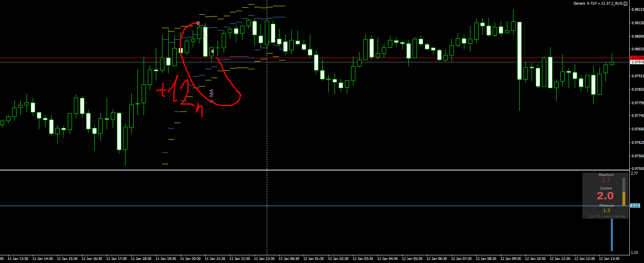The image size is (644, 263).
Task: Click the 12 Jan 06:30 time label
Action: point(437,259)
